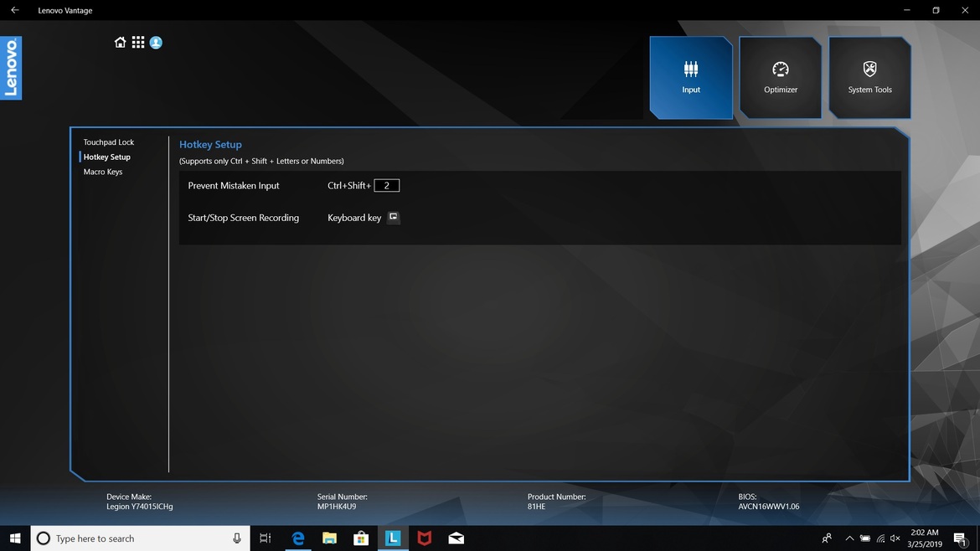The width and height of the screenshot is (980, 551).
Task: Open File Explorer from the taskbar
Action: [x=329, y=538]
